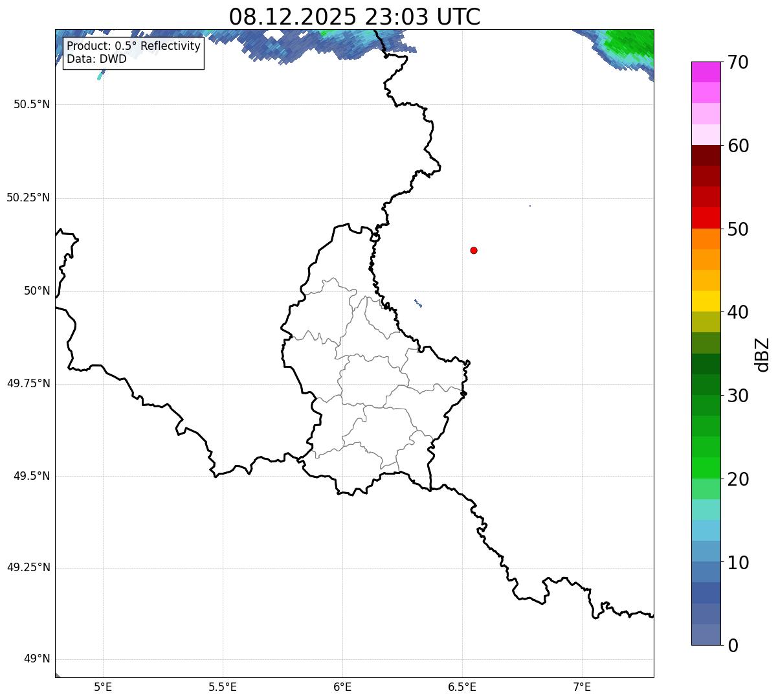This screenshot has height=700, width=778.
Task: Click the 'Data: DWD' text
Action: click(97, 60)
